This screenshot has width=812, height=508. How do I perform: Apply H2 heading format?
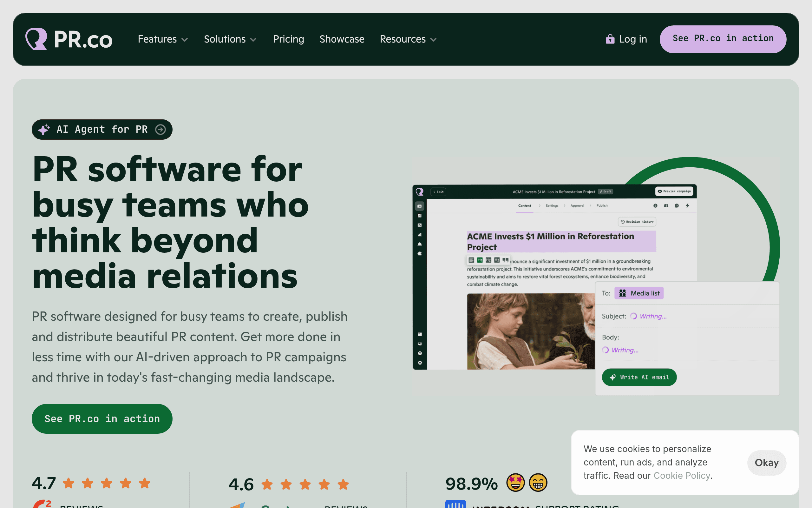(488, 260)
